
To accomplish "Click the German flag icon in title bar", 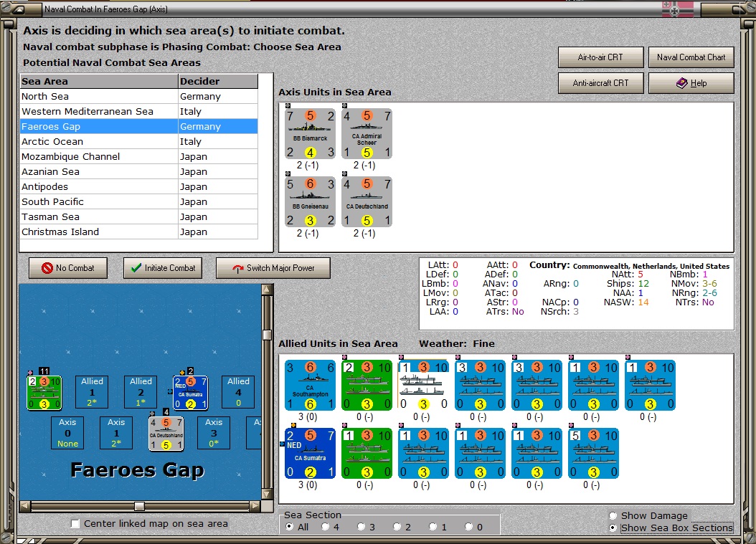I will pos(677,9).
